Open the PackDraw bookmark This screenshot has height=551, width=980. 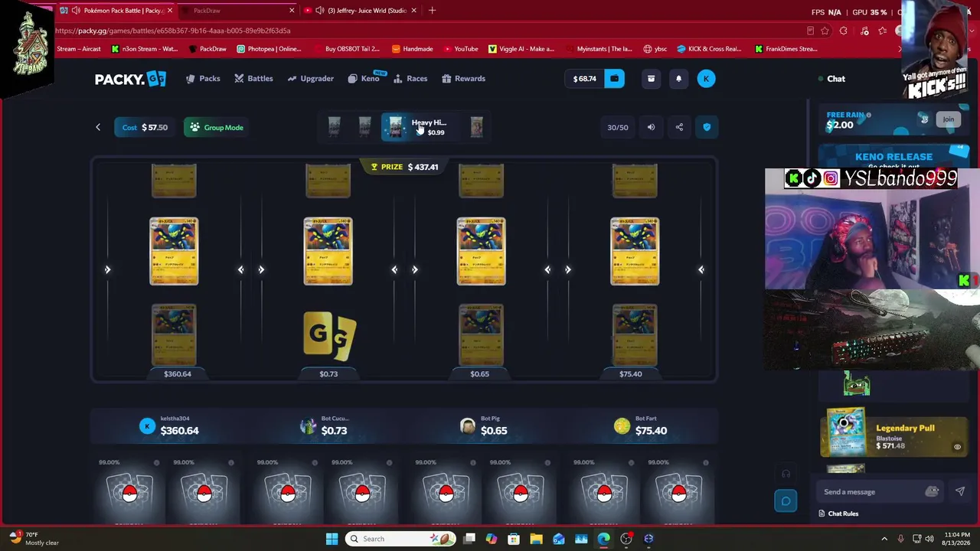[x=207, y=49]
